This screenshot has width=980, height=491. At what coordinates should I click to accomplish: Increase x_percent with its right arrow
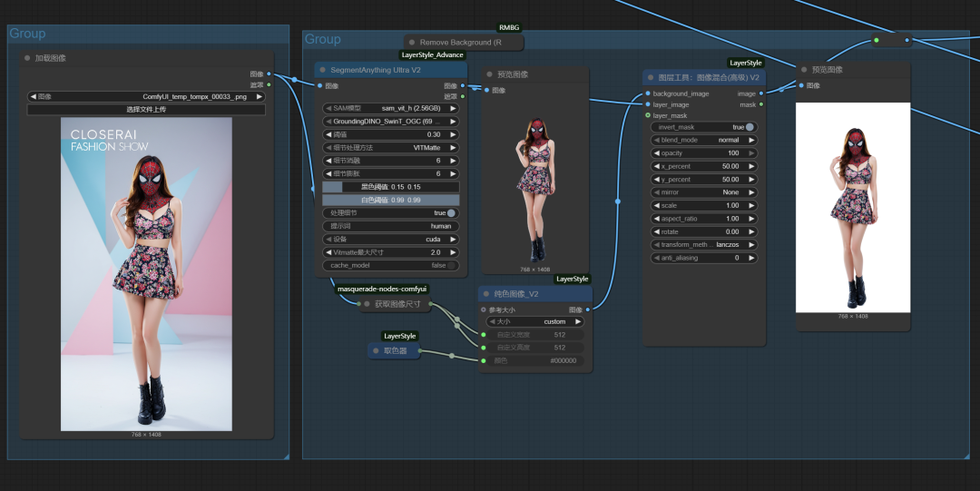752,166
